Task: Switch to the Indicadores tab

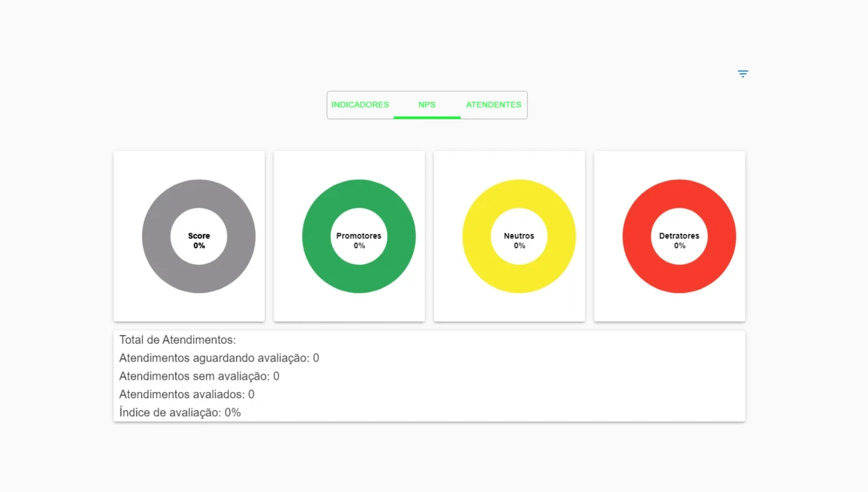Action: tap(360, 105)
